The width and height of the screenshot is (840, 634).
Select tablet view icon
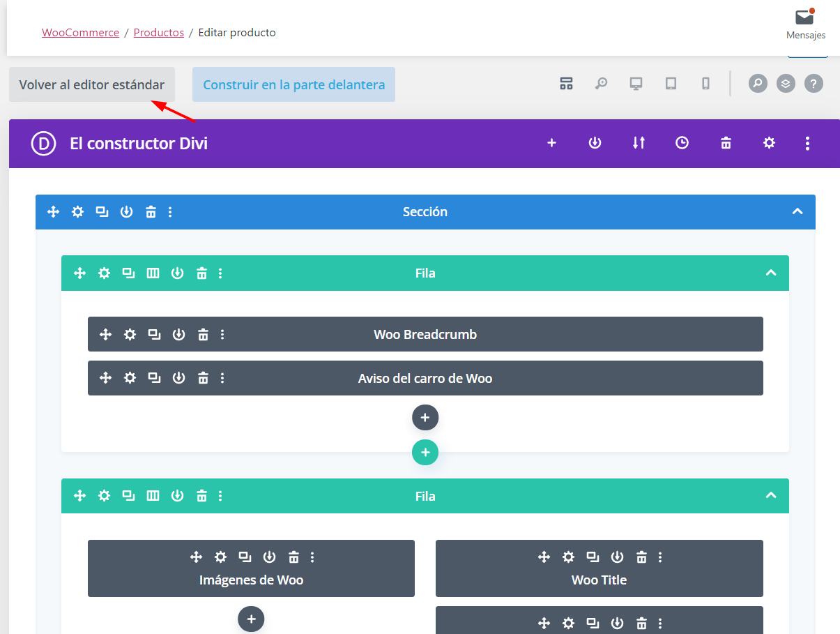(671, 84)
